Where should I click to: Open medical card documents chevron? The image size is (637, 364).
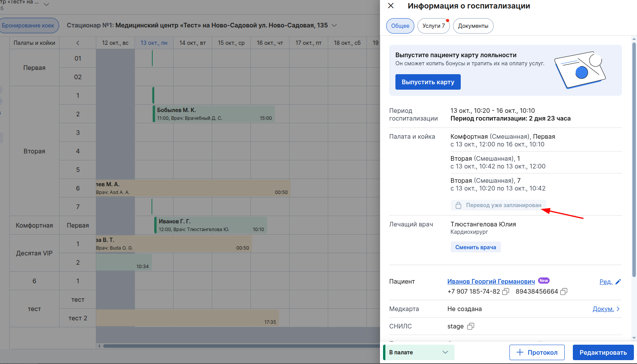(x=618, y=309)
